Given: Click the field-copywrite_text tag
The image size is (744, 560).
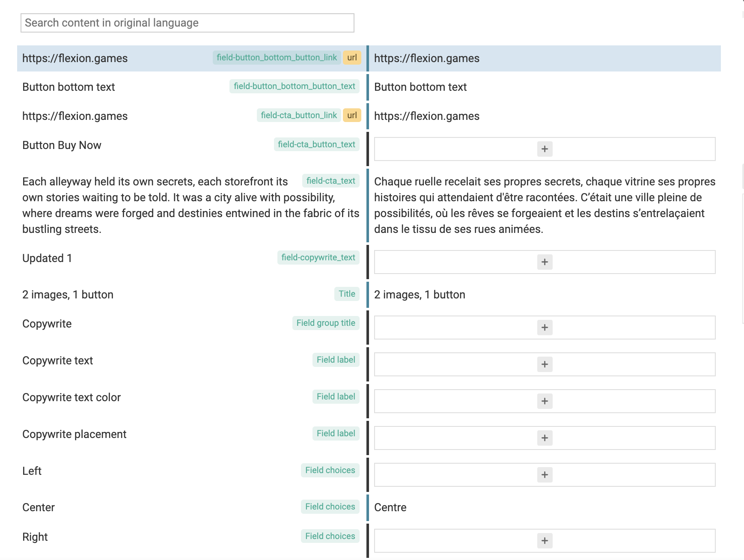Looking at the screenshot, I should 318,258.
